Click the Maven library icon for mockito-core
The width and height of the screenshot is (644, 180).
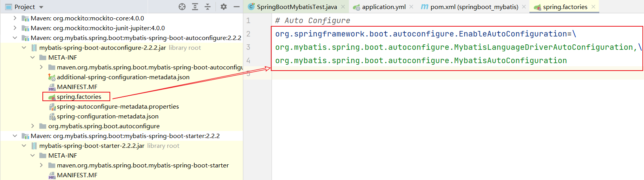[x=26, y=18]
